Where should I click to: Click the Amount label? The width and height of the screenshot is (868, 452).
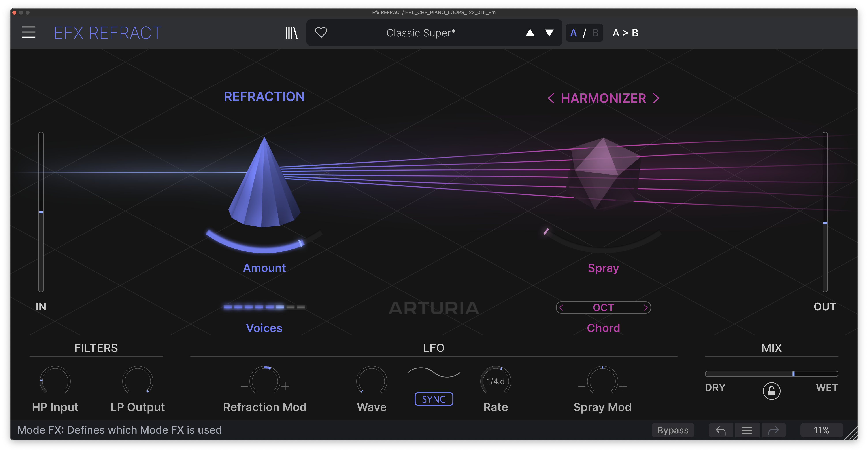coord(264,268)
